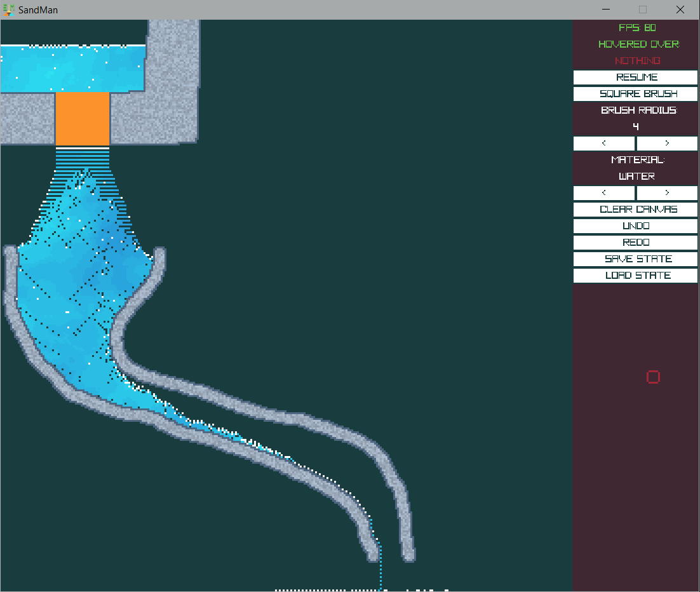Click the Redo button
The height and width of the screenshot is (592, 700).
point(635,243)
